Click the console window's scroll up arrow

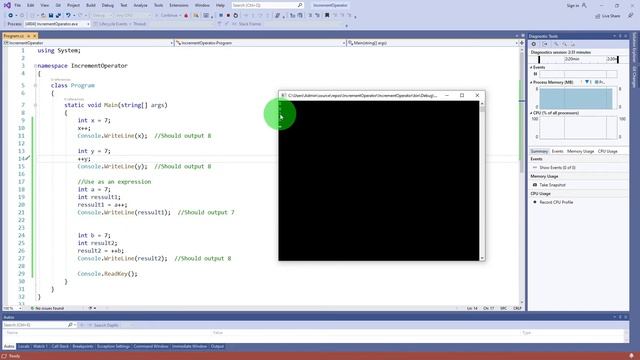tap(482, 104)
